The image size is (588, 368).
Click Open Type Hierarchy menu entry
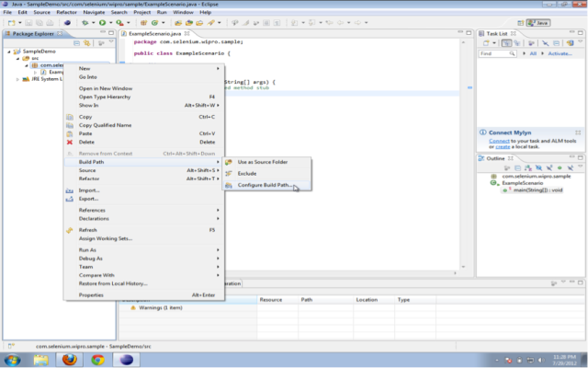click(x=144, y=97)
